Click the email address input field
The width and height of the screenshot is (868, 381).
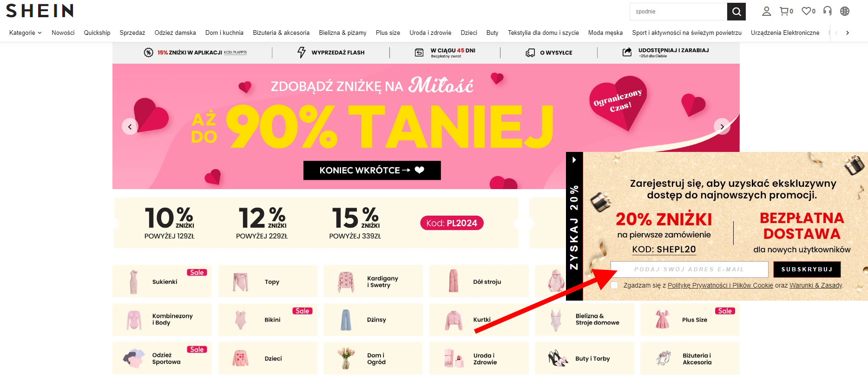coord(689,269)
